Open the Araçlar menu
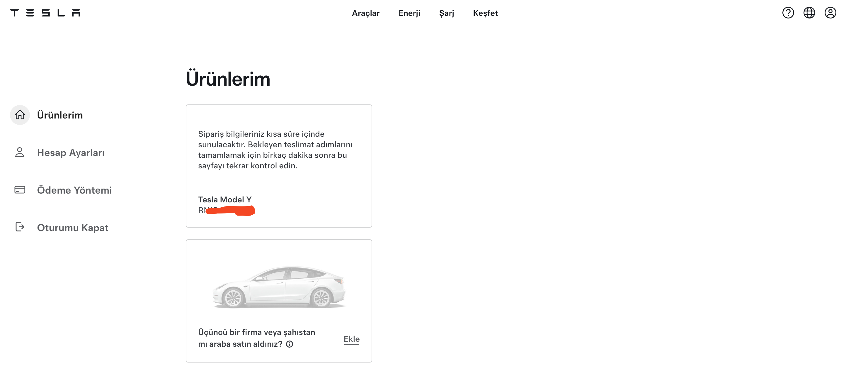 pos(366,13)
